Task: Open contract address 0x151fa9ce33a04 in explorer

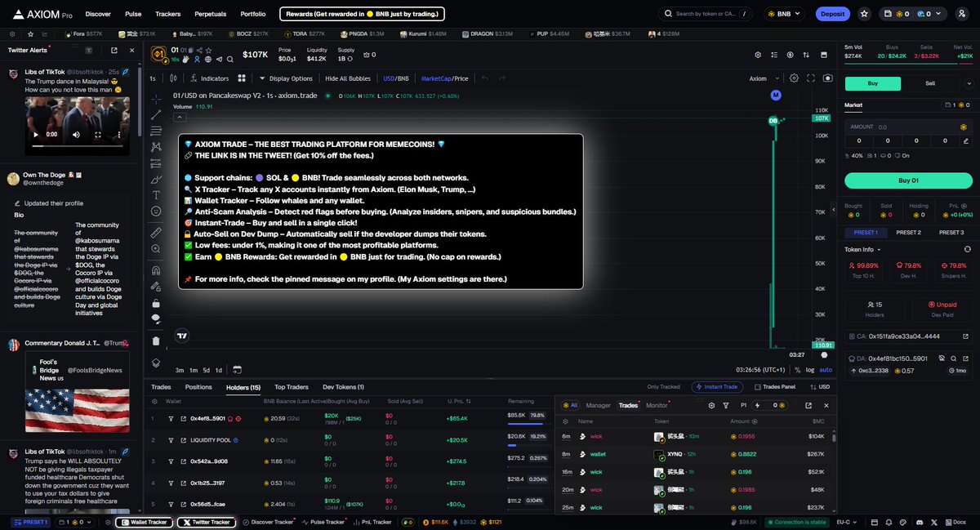Action: coord(966,336)
